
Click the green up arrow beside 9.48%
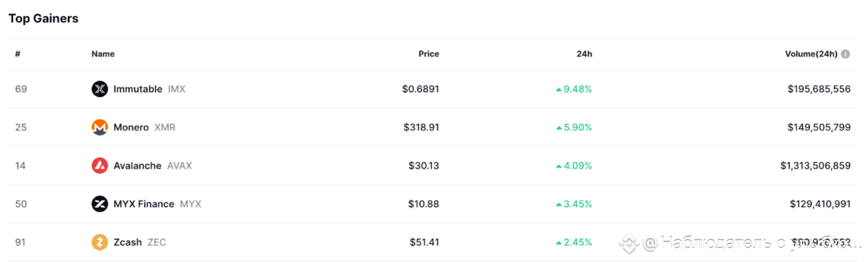pyautogui.click(x=558, y=90)
